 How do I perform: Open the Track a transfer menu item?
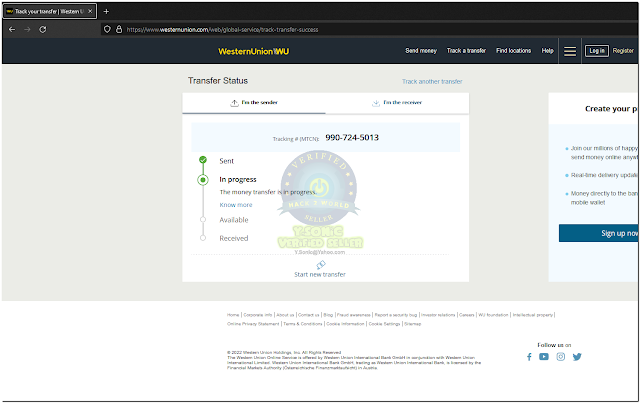point(466,51)
